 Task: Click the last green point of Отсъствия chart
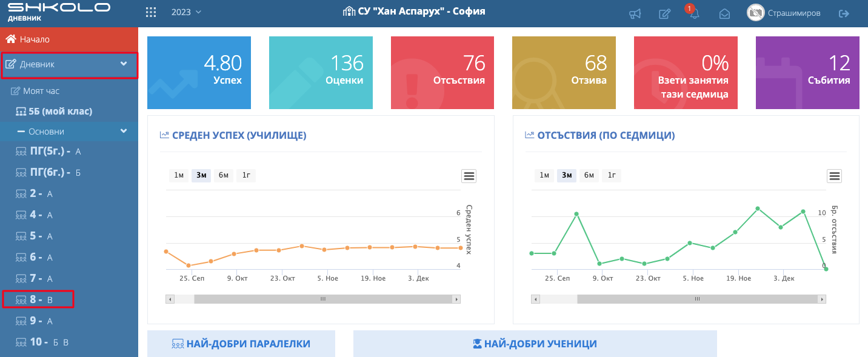click(x=826, y=269)
